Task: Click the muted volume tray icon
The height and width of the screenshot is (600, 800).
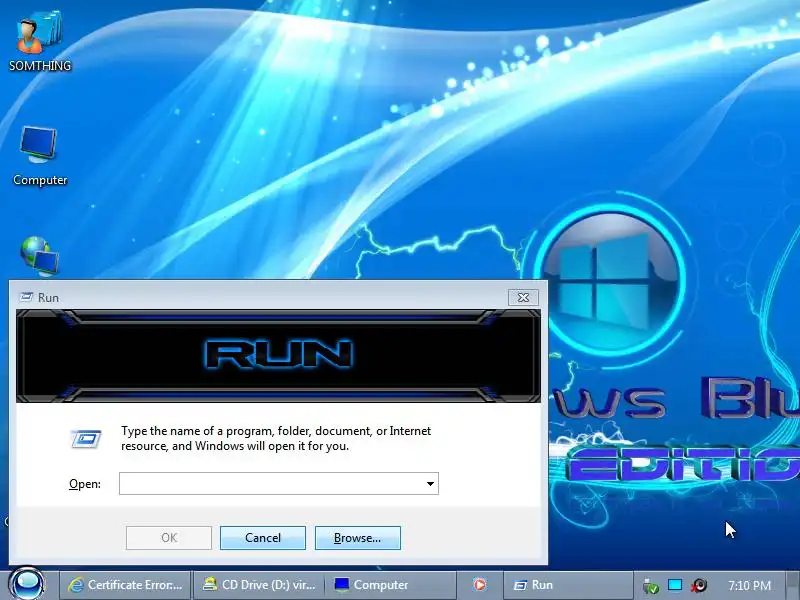Action: [699, 585]
